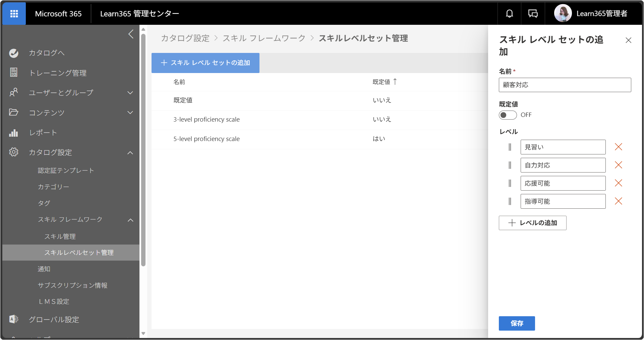Expand the コンテンツ menu chevron

[x=130, y=113]
